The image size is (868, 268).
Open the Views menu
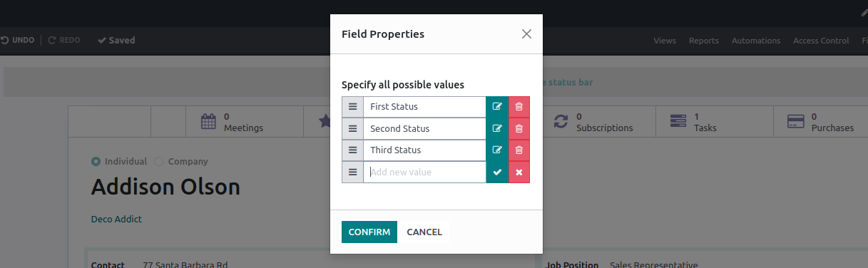coord(665,41)
